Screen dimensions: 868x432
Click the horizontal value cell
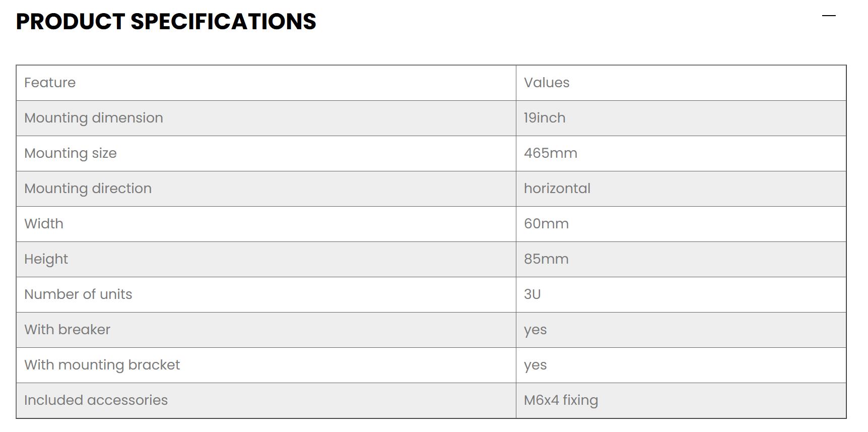(x=557, y=189)
